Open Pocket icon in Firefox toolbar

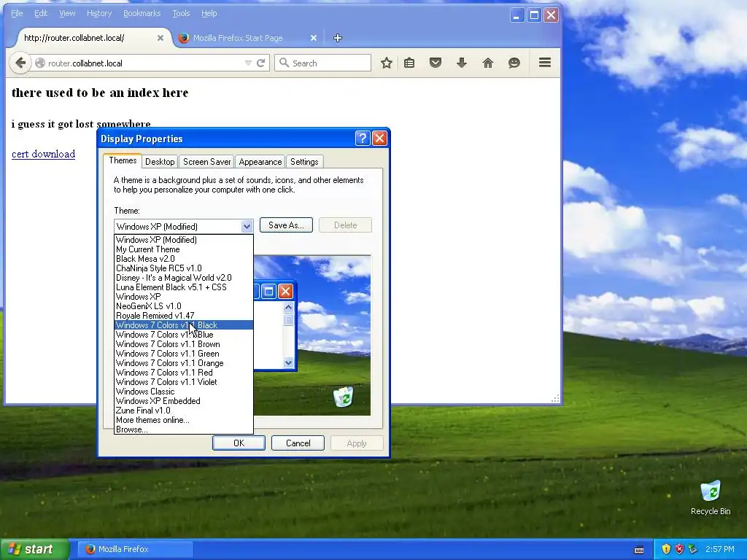coord(436,63)
